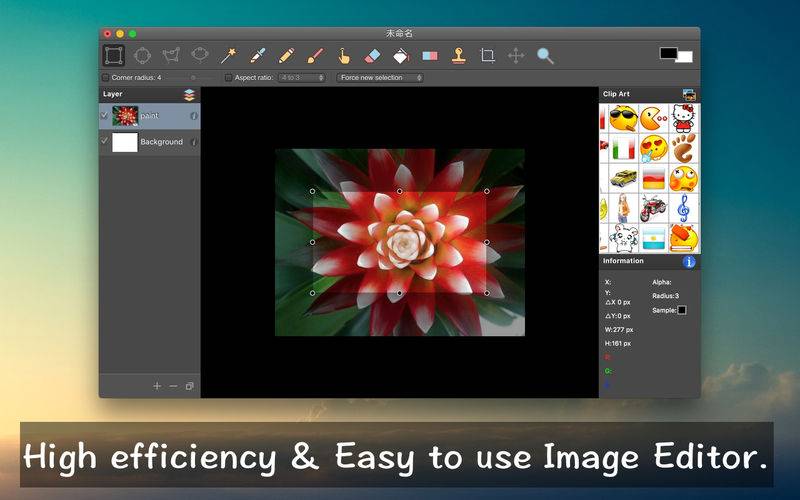800x500 pixels.
Task: Insert the standing girl clip art
Action: (623, 208)
